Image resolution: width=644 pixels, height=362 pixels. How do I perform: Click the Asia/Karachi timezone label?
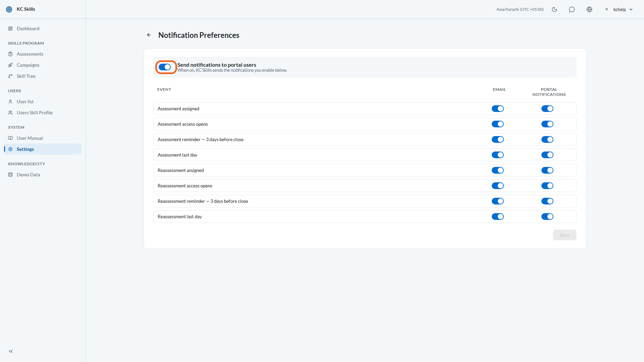point(520,9)
